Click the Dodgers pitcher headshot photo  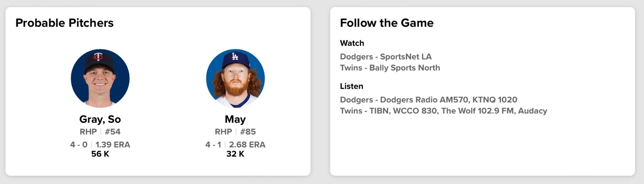[235, 78]
